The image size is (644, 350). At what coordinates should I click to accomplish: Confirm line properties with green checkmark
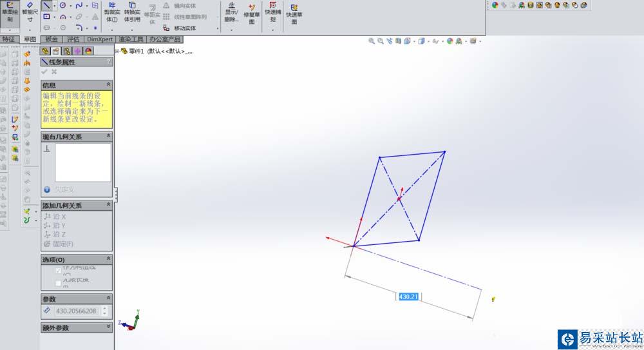pos(44,72)
